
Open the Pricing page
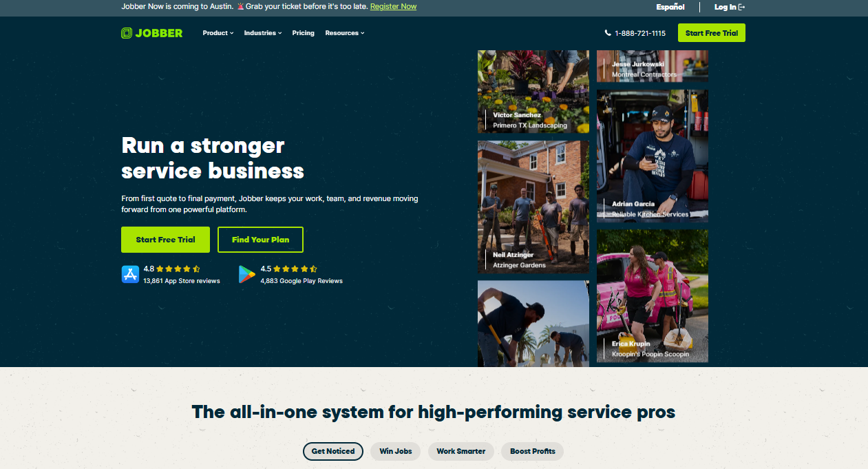click(303, 33)
